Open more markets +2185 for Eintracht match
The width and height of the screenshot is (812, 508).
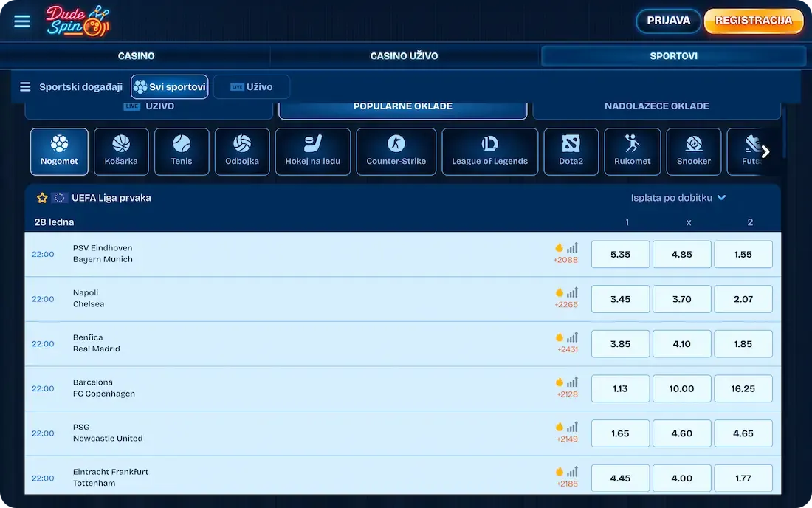coord(567,484)
